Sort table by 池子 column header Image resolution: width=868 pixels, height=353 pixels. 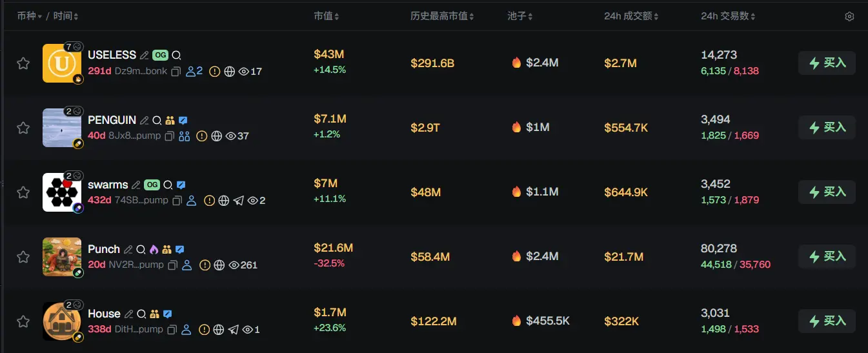[x=520, y=16]
